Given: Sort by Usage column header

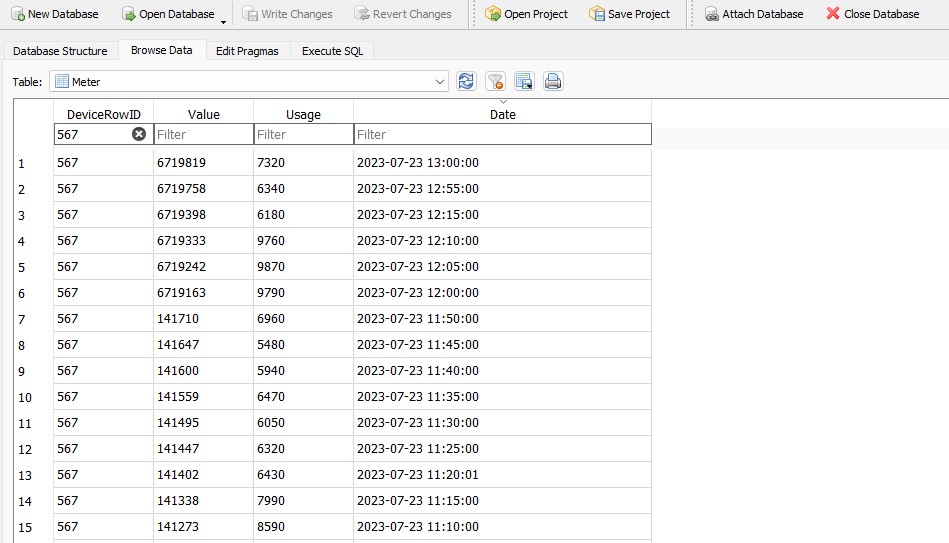Looking at the screenshot, I should pyautogui.click(x=303, y=114).
